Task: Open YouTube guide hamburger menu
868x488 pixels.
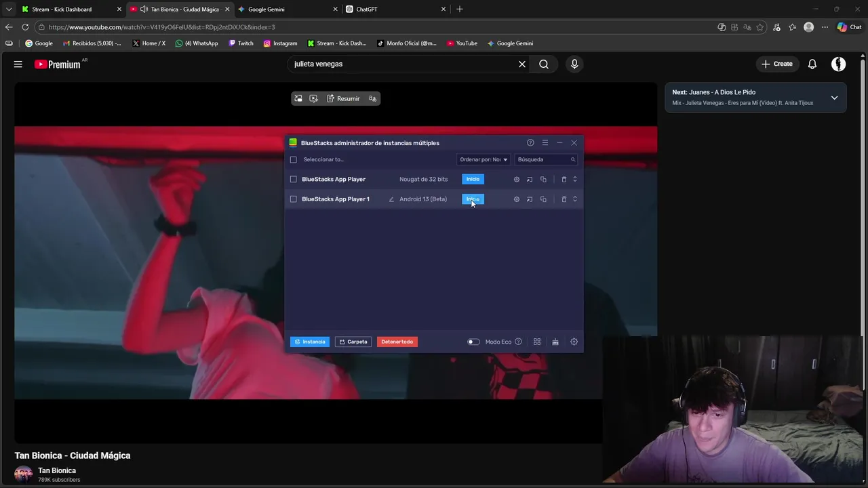Action: pos(18,64)
